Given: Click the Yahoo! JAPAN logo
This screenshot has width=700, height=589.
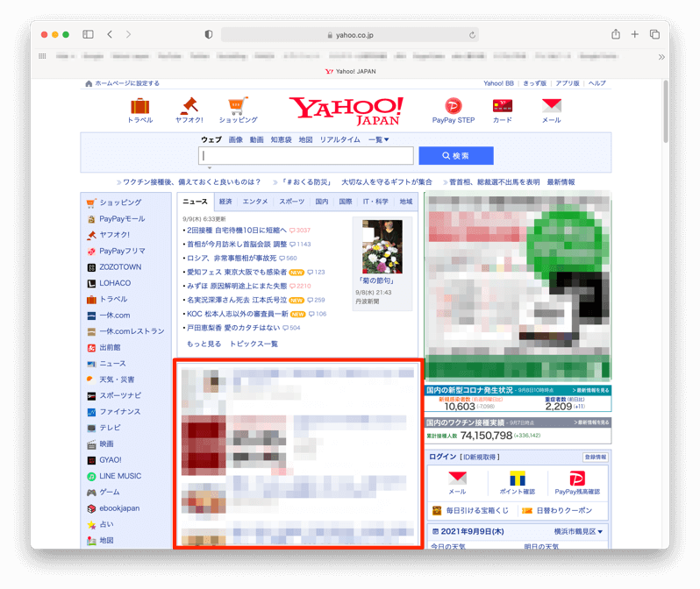Looking at the screenshot, I should [346, 110].
